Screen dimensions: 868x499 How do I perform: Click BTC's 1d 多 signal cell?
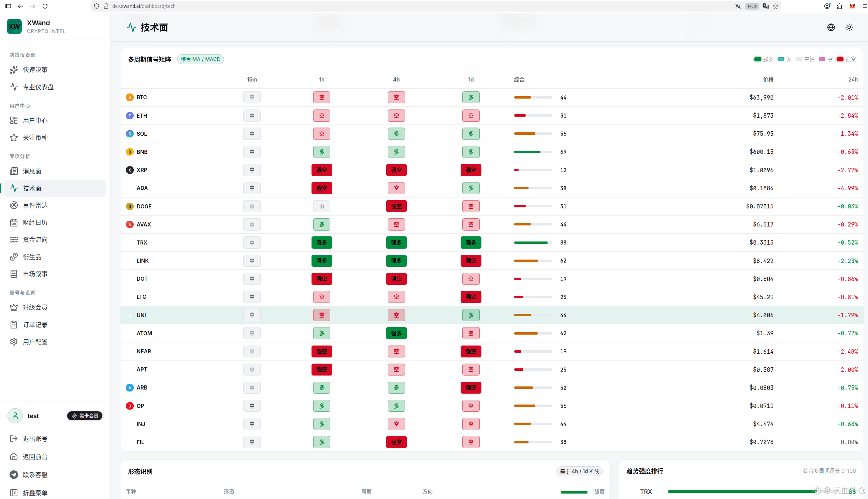pyautogui.click(x=471, y=97)
